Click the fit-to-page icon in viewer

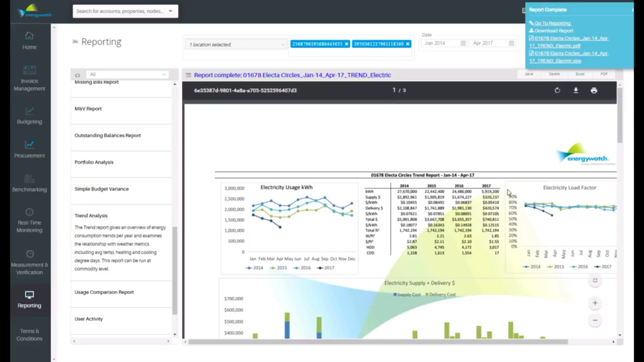pos(595,280)
